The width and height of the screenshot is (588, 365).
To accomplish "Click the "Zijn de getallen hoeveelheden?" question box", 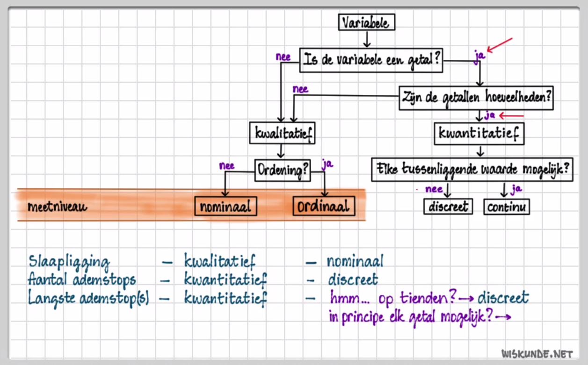I will [476, 98].
